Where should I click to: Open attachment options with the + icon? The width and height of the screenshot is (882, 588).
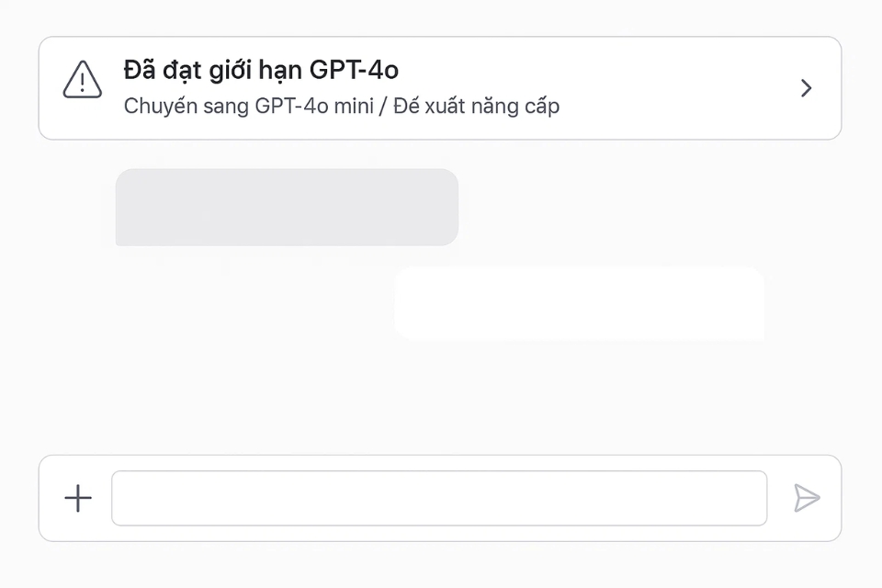77,498
